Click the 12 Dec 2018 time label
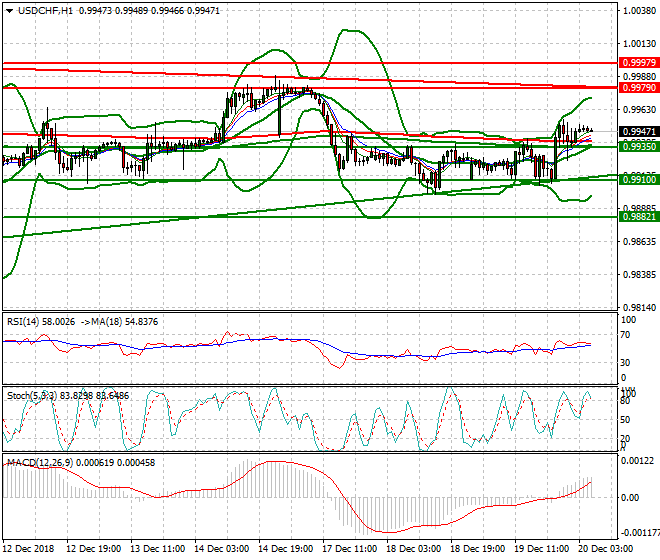 [29, 549]
